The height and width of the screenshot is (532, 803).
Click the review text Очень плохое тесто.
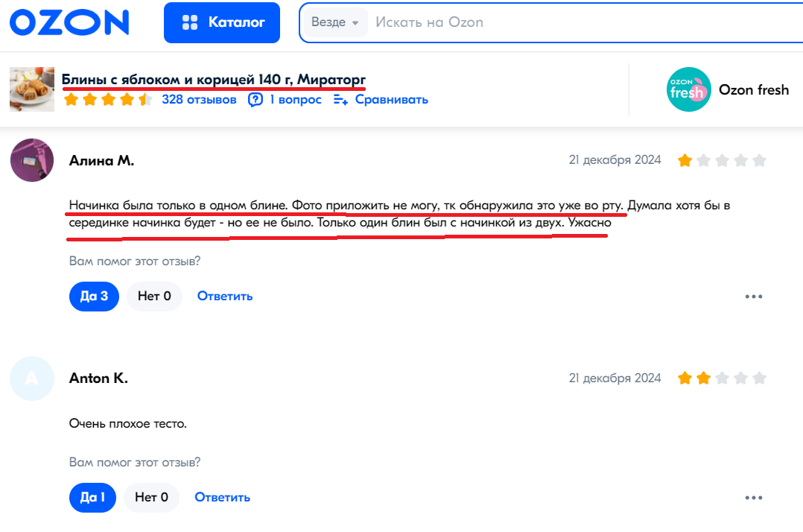128,423
